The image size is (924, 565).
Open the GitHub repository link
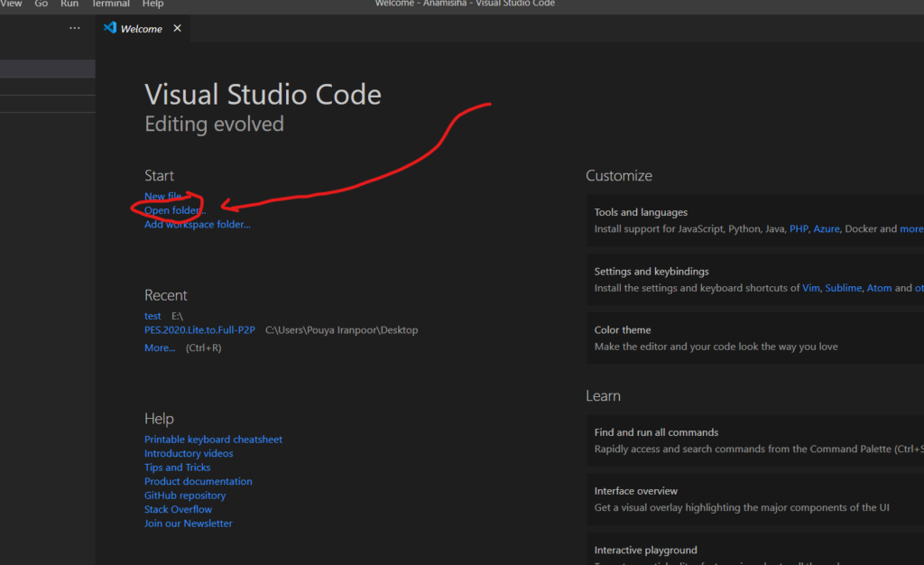[185, 496]
